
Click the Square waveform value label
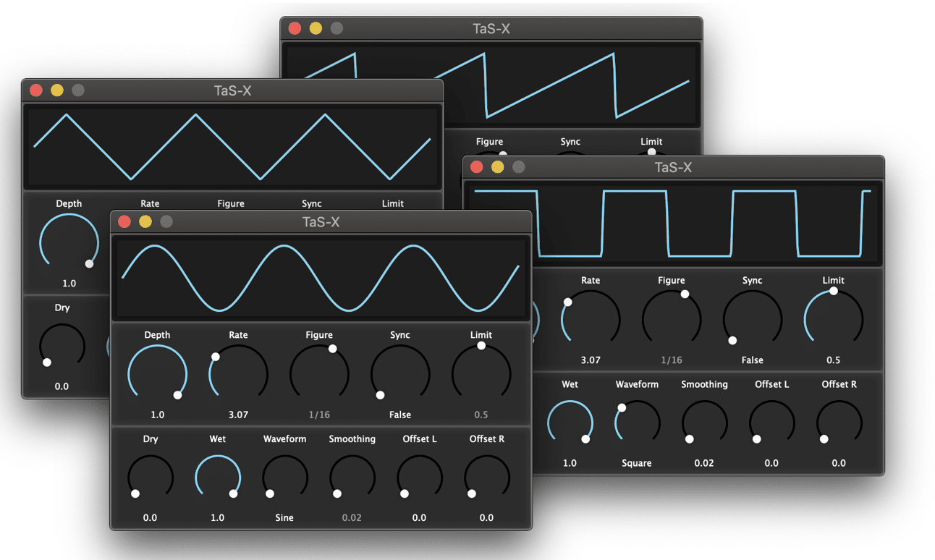pyautogui.click(x=637, y=462)
